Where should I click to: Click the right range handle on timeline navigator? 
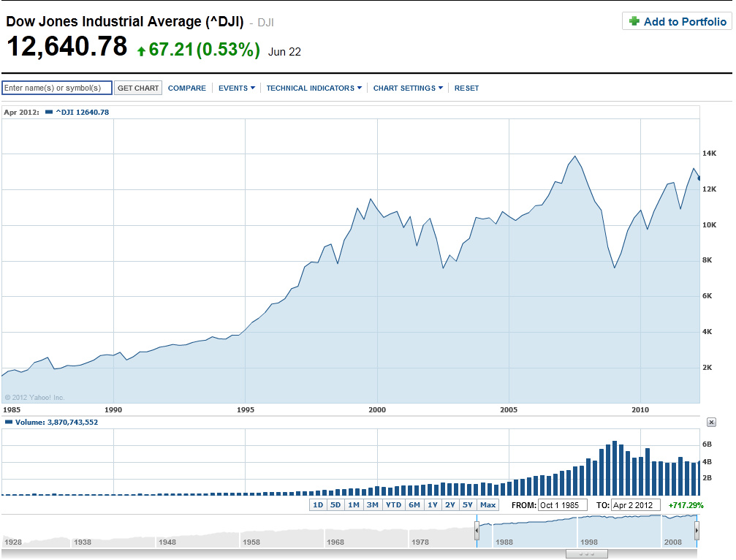tap(697, 529)
